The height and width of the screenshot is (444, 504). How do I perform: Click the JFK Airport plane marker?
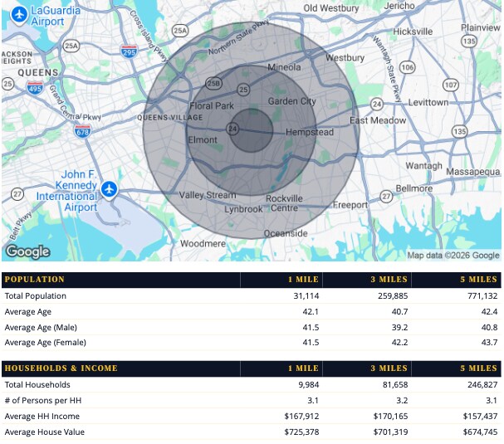109,189
